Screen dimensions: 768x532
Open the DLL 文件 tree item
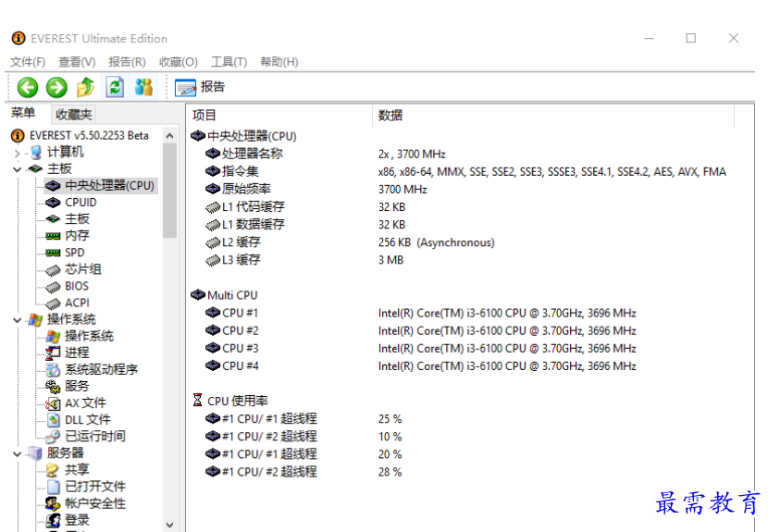click(x=79, y=420)
